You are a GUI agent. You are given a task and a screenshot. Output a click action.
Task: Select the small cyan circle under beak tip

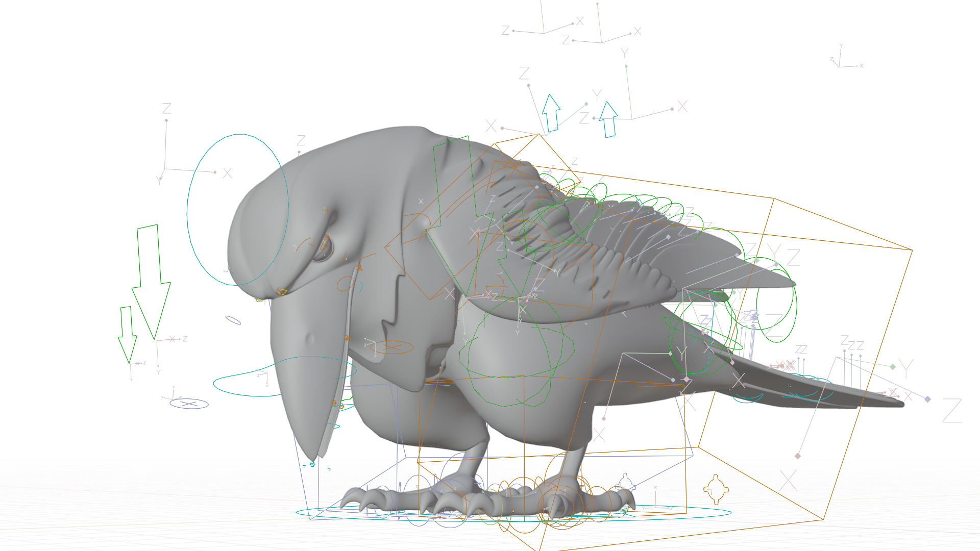pos(312,464)
